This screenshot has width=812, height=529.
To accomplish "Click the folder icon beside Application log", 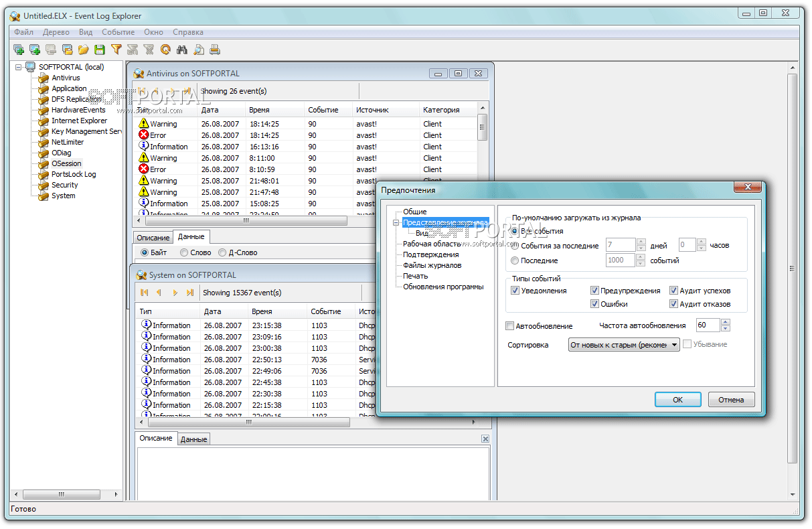I will pyautogui.click(x=44, y=89).
